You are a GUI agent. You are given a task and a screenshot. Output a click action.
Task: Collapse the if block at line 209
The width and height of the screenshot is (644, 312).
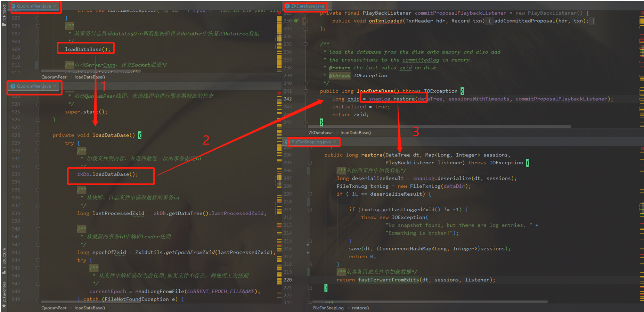310,194
